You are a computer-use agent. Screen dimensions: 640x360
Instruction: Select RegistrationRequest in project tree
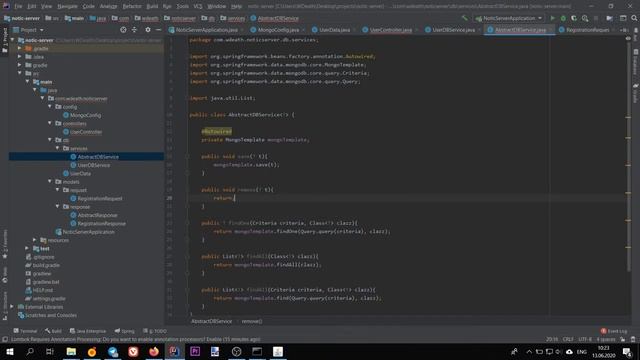pos(100,198)
